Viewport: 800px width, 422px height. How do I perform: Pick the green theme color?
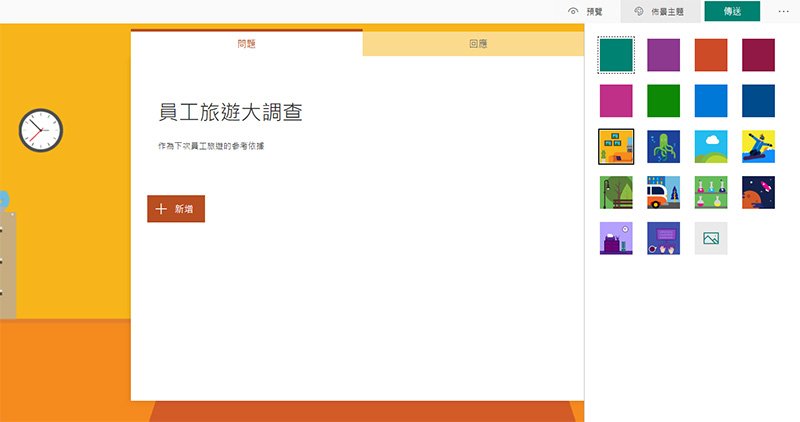tap(663, 101)
